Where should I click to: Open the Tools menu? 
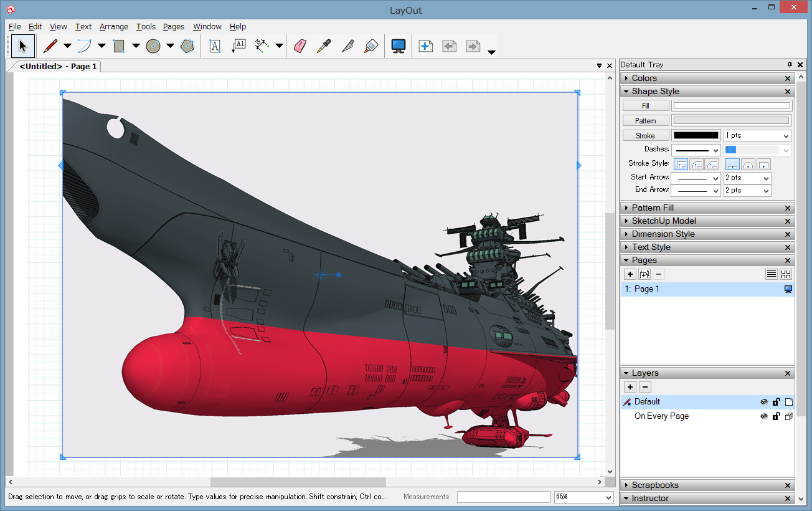coord(146,27)
